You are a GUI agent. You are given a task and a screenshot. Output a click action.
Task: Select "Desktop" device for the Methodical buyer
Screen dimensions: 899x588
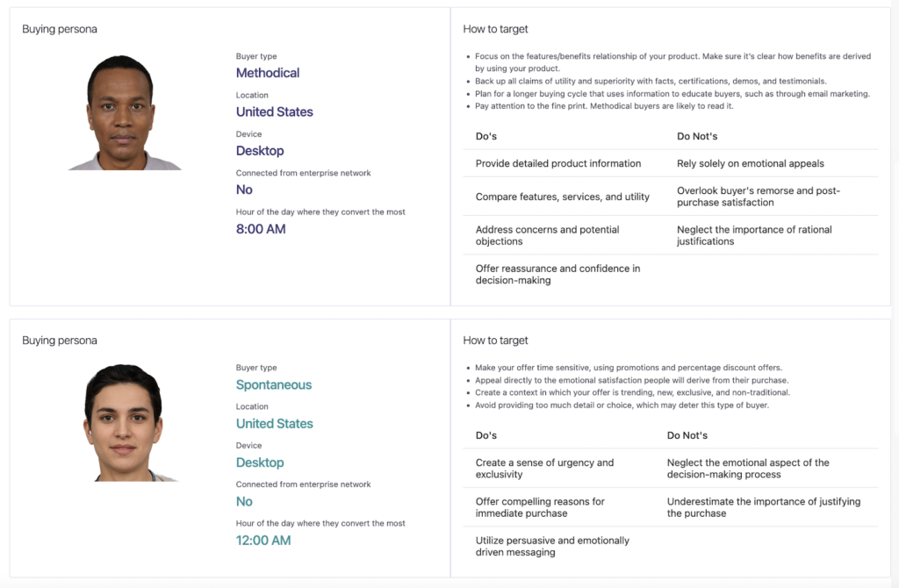260,150
